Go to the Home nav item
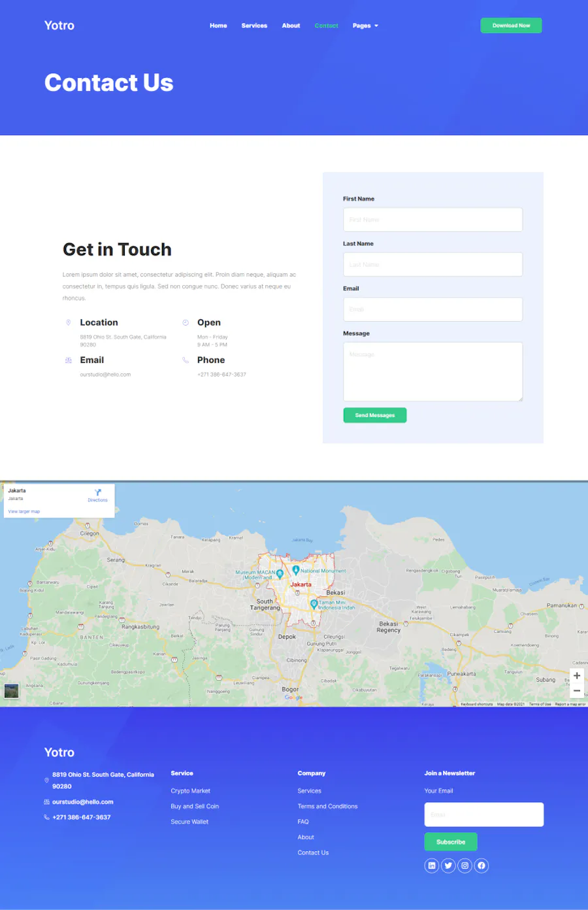Screen dimensions: 588x910 pos(218,26)
